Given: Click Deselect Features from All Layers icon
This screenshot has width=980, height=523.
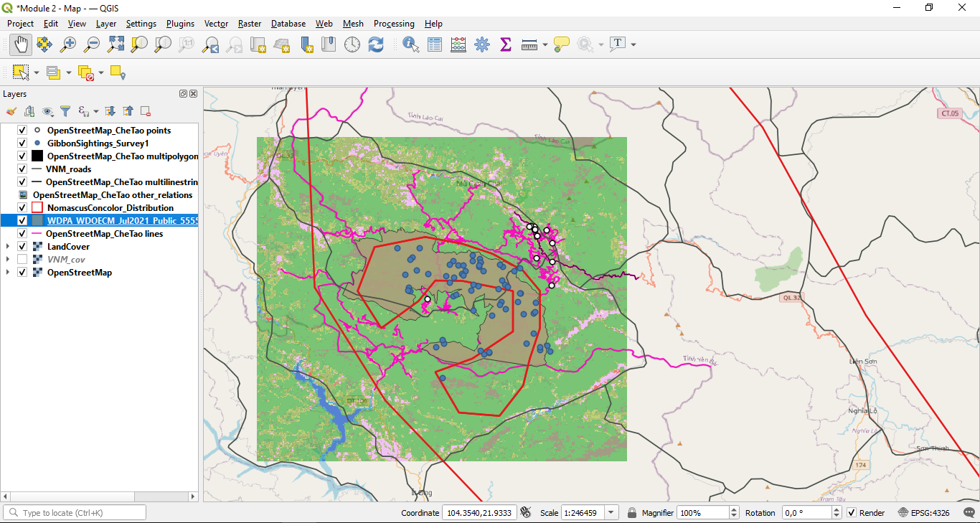Looking at the screenshot, I should point(85,72).
